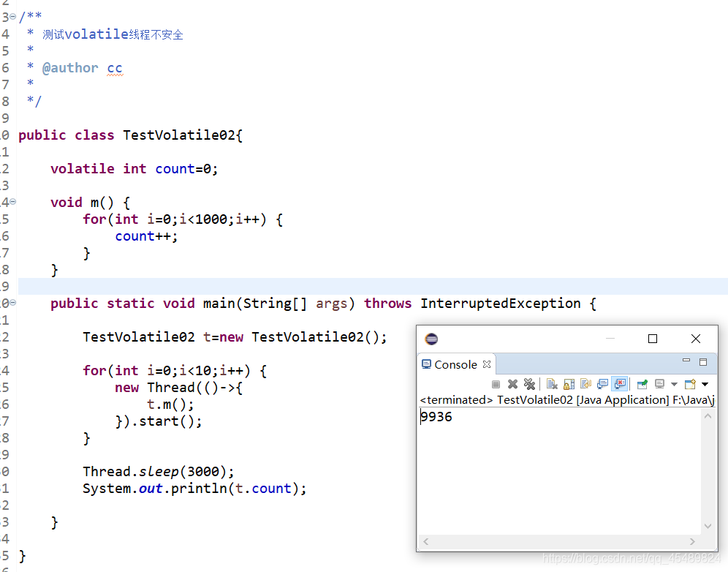Image resolution: width=728 pixels, height=572 pixels.
Task: Clear the Console output
Action: [552, 384]
